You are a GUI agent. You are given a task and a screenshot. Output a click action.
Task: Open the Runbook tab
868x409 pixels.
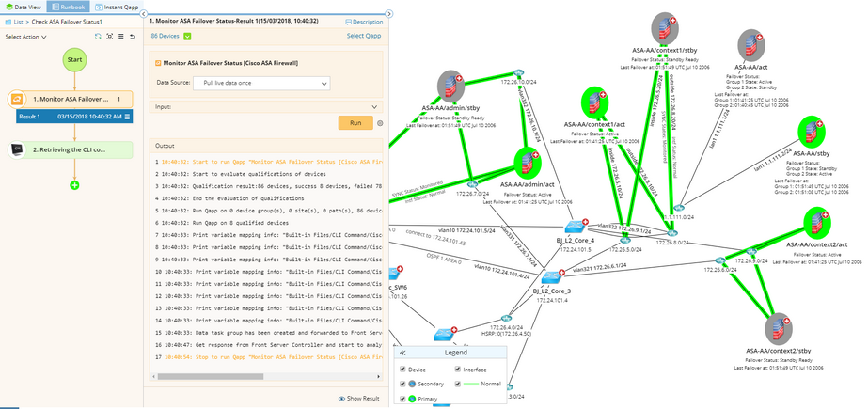[68, 8]
